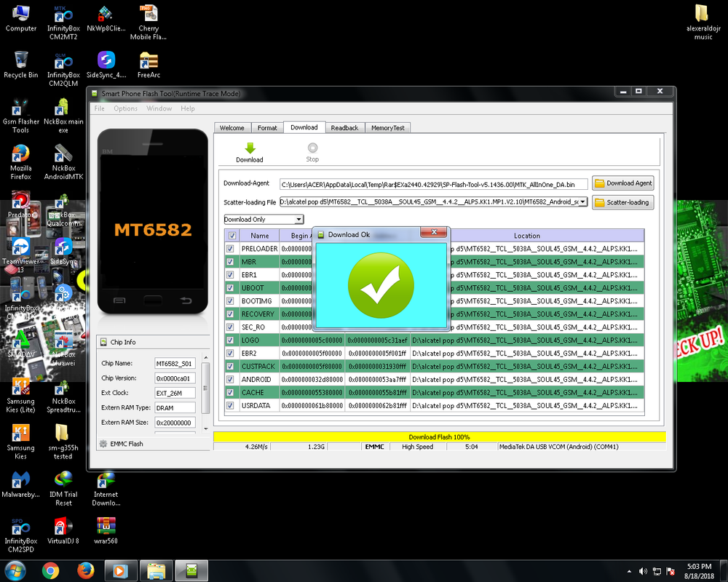Screen dimensions: 728x582
Task: Select NckBox AndroidMTK desktop icon
Action: [63, 162]
